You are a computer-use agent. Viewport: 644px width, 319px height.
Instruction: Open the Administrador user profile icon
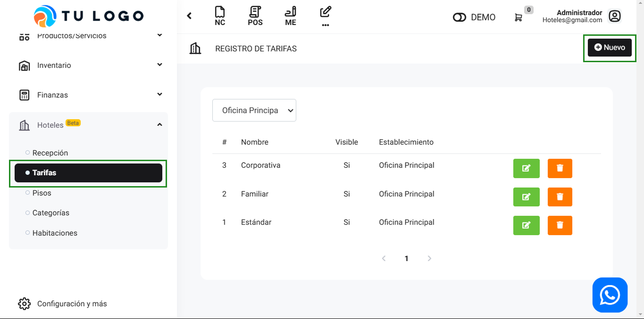tap(615, 16)
